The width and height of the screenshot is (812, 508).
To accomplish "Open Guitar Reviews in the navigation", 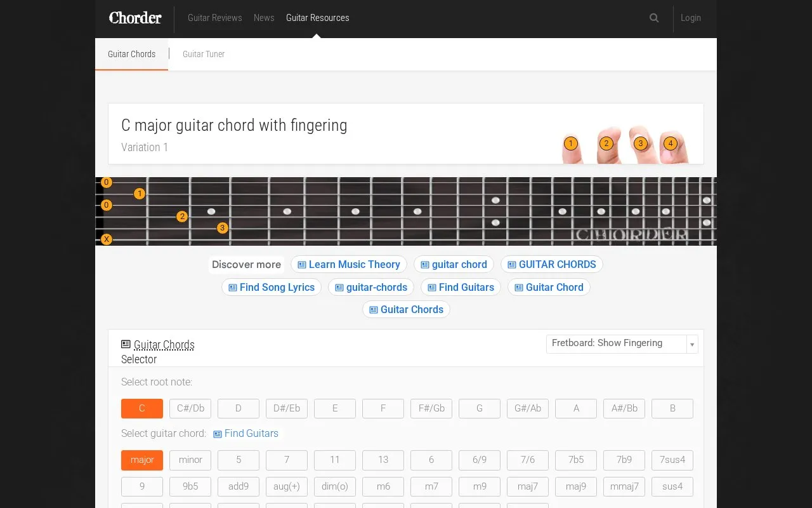I will [x=215, y=18].
